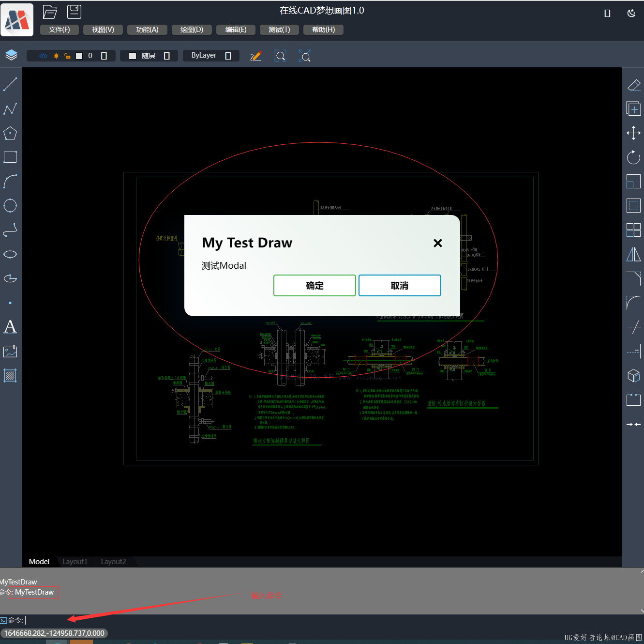Select the Circle tool

[10, 205]
